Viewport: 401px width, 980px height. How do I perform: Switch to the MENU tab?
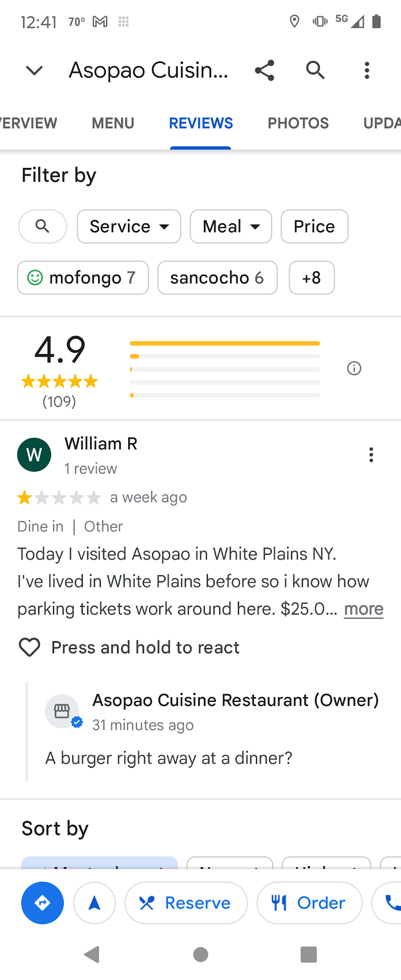113,123
